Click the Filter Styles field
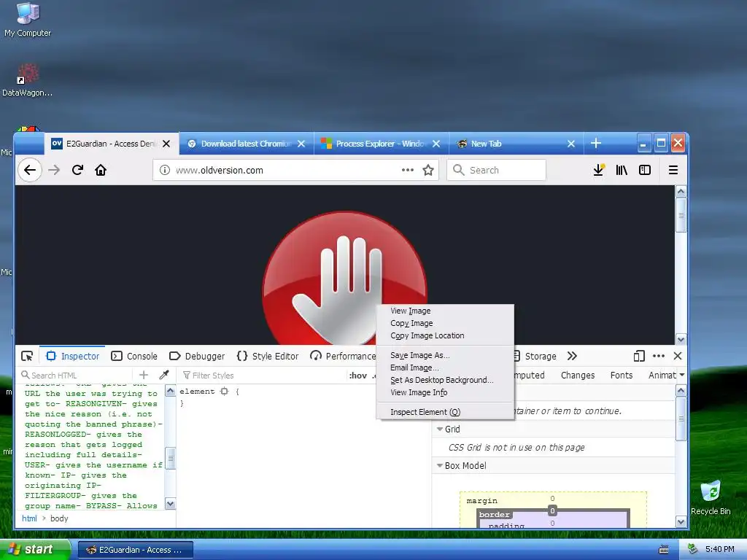 point(262,376)
